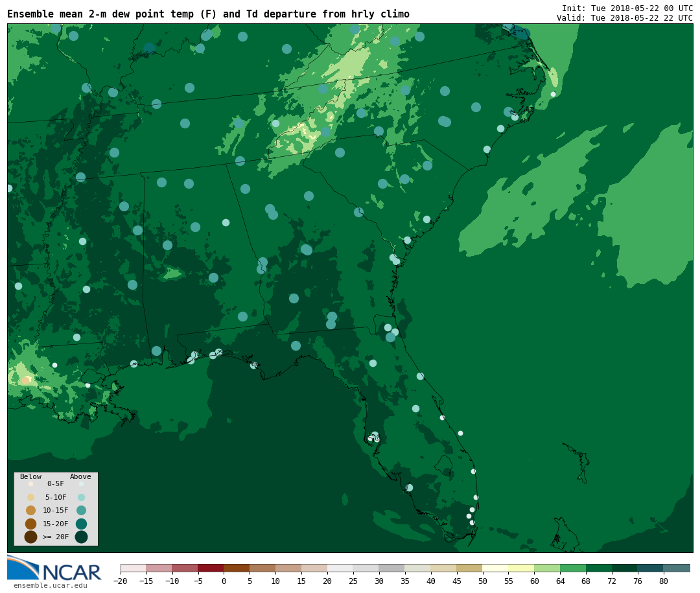Pick the colorbar swatch between -20 and -15

(134, 568)
